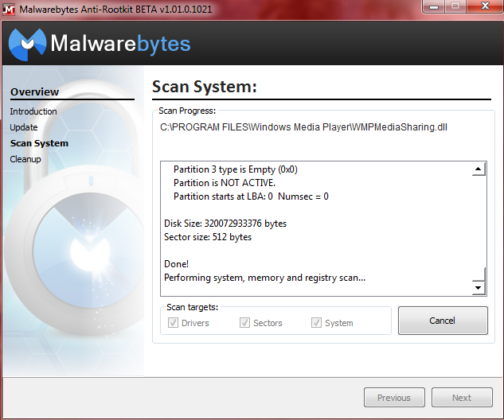Click the 'Disk Size: 320072933376 bytes' line

coord(225,224)
